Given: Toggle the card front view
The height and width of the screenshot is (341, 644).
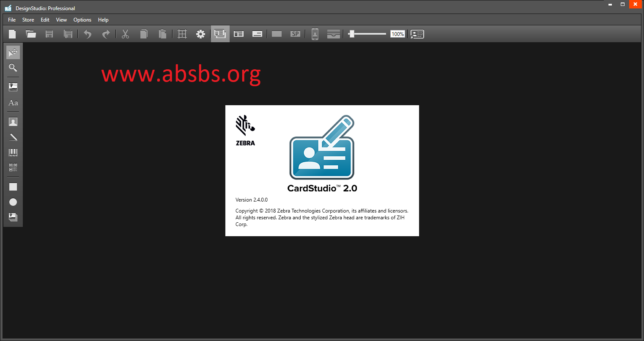Looking at the screenshot, I should [x=220, y=34].
